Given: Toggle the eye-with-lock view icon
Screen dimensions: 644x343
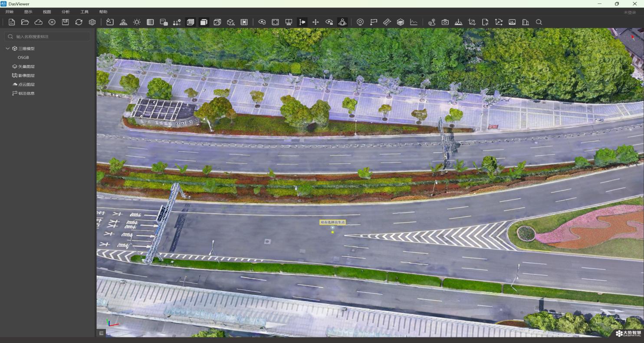Looking at the screenshot, I should coord(329,22).
